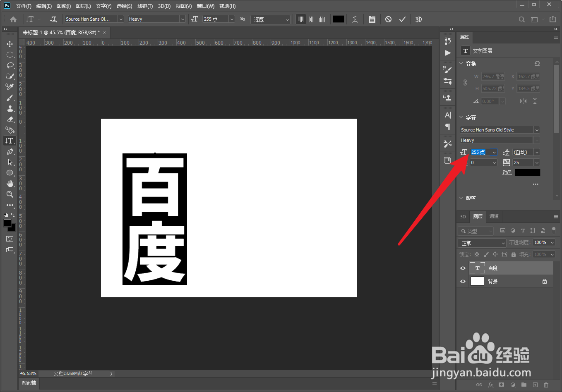Select the Path Selection arrow tool
Image resolution: width=562 pixels, height=392 pixels.
pyautogui.click(x=10, y=162)
